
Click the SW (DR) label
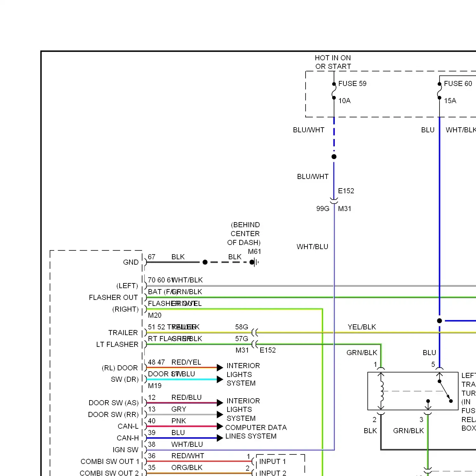[x=125, y=379]
